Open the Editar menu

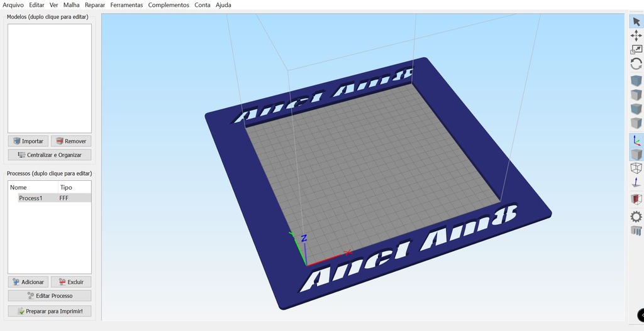[36, 5]
